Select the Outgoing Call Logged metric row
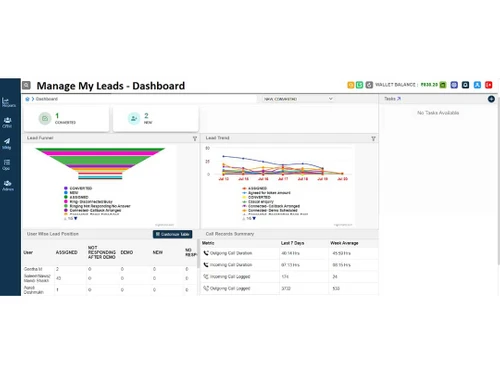 click(289, 288)
